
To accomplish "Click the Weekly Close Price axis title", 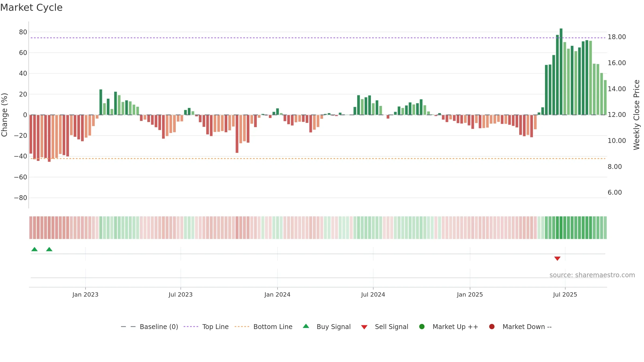I will pyautogui.click(x=636, y=115).
